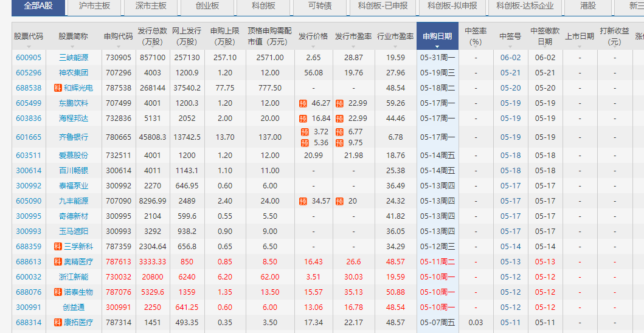Sort by the 上市日期 column header

pyautogui.click(x=580, y=36)
